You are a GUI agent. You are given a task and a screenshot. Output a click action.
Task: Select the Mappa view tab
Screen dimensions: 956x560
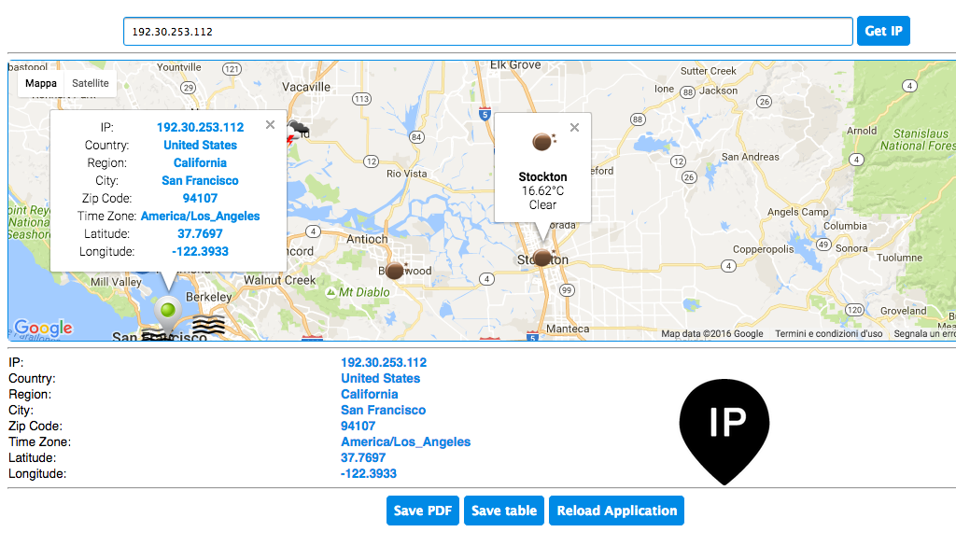tap(41, 83)
